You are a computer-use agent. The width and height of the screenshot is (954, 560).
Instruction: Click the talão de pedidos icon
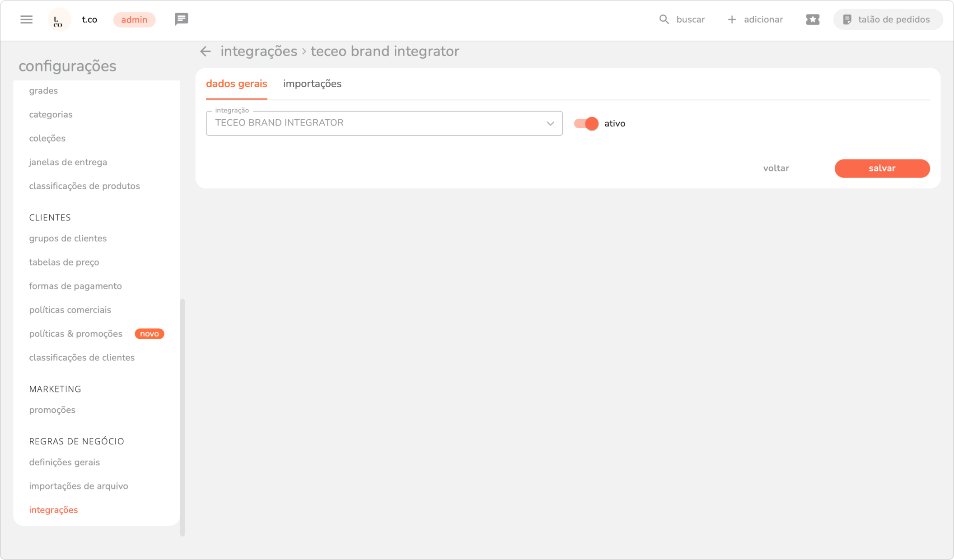coord(847,19)
